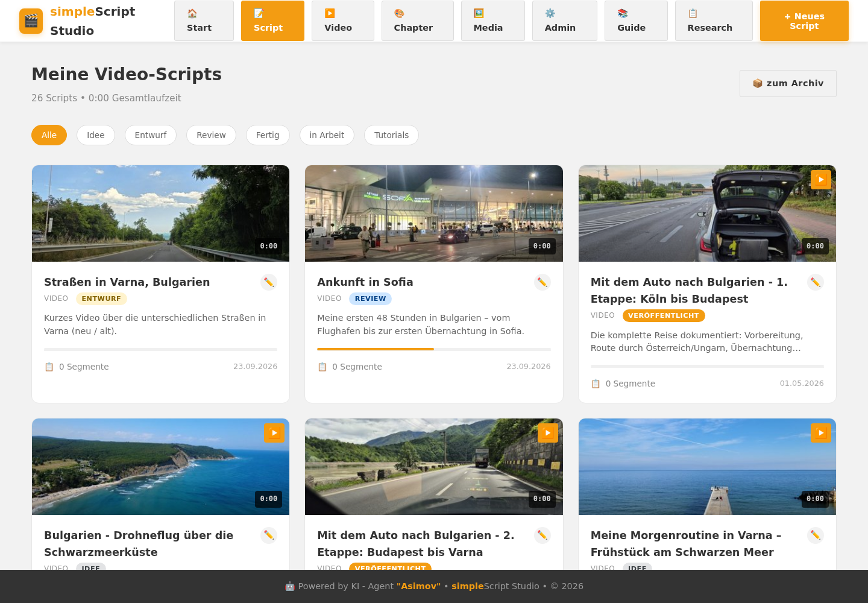Click the ENTWURF status badge
This screenshot has width=868, height=603.
pyautogui.click(x=101, y=298)
